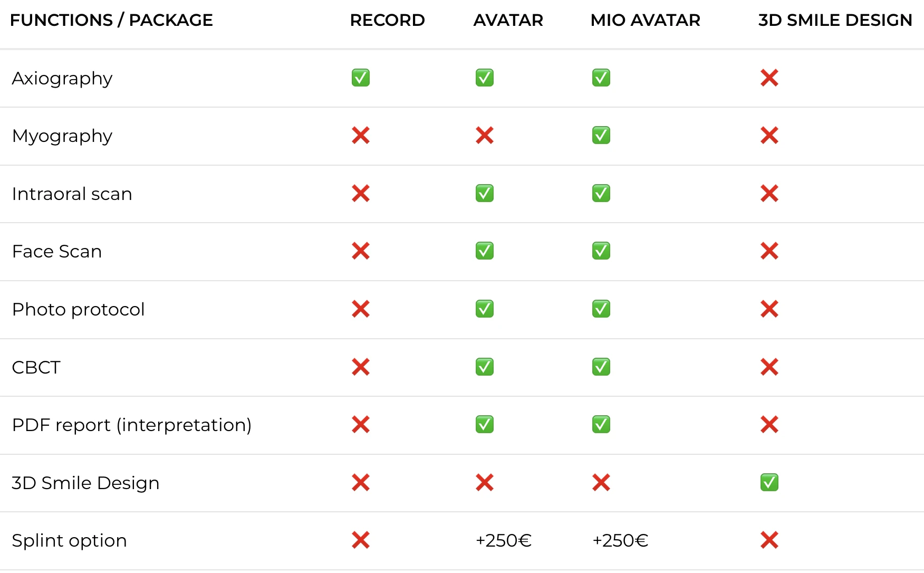924x573 pixels.
Task: Click Photo protocol checkmark under MIO AVATAR
Action: [601, 309]
